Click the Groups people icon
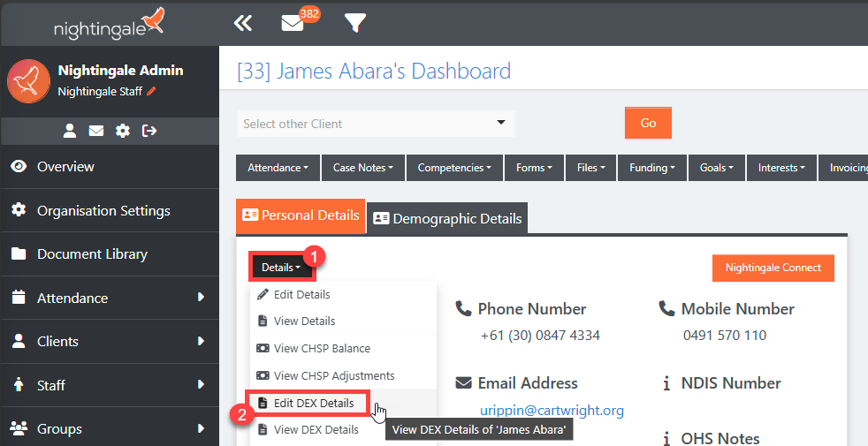868x446 pixels. pyautogui.click(x=19, y=428)
